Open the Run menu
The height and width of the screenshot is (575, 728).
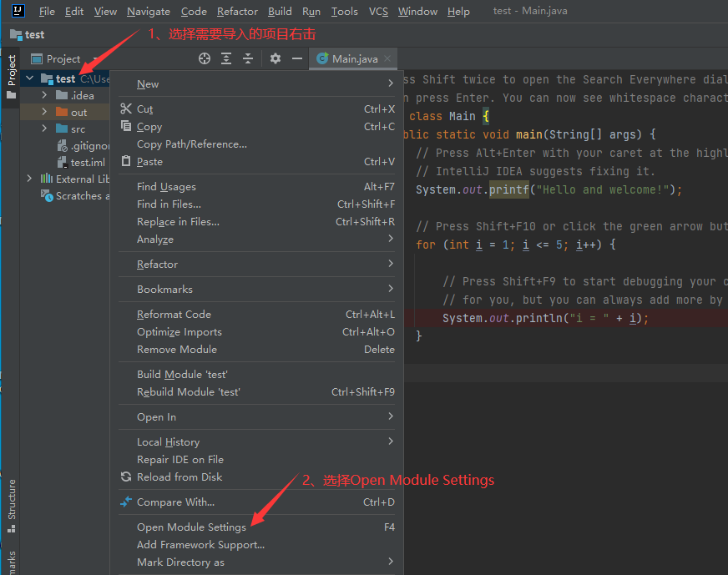(311, 11)
